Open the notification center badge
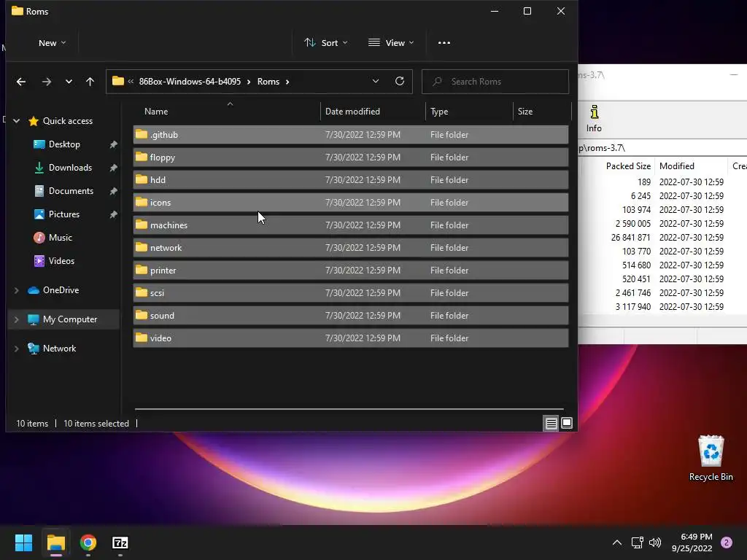The width and height of the screenshot is (747, 560). 726,542
